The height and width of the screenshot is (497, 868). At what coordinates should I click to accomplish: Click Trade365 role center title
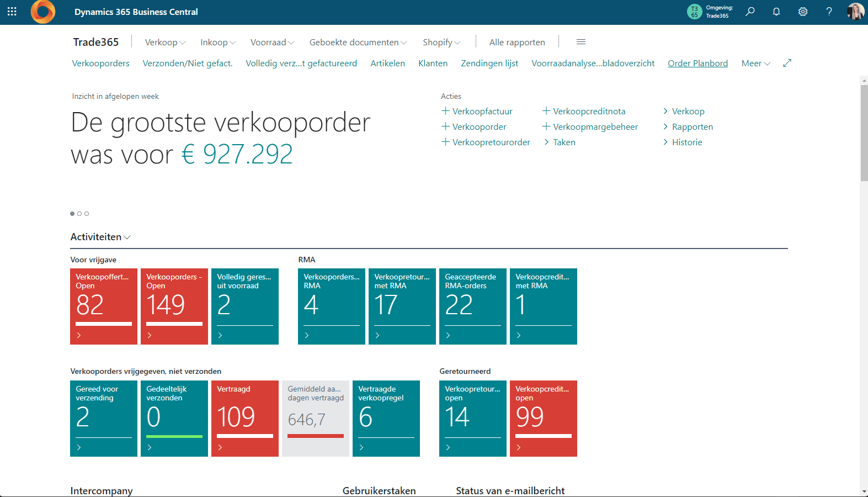coord(96,42)
